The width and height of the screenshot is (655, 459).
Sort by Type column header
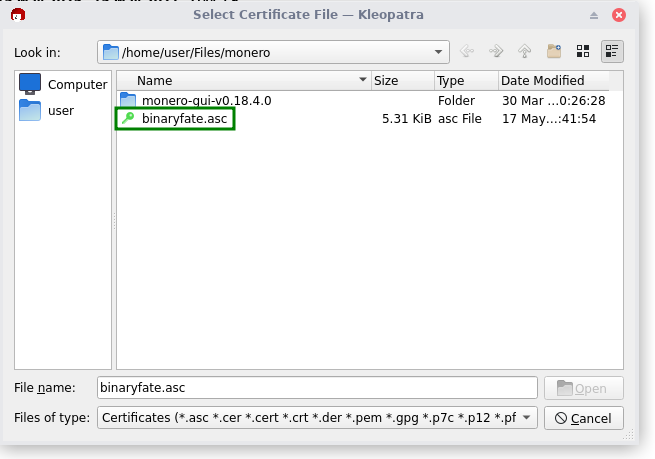tap(466, 81)
